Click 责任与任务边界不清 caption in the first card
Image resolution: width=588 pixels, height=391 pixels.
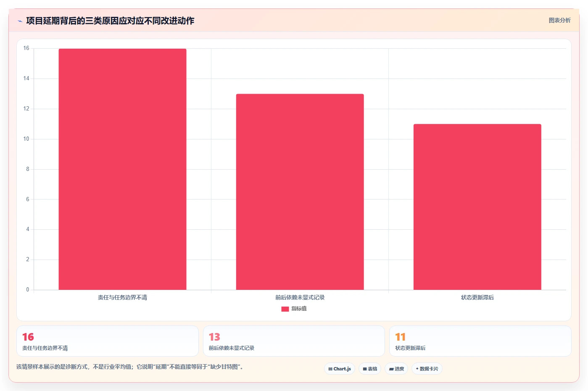point(45,348)
